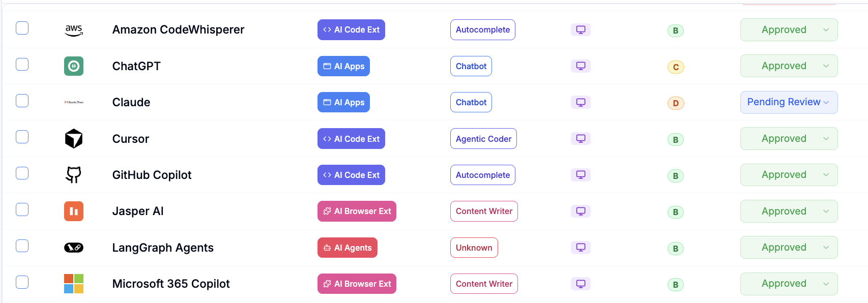Screen dimensions: 868x303
Task: Click the AI Agents category tag
Action: (348, 248)
